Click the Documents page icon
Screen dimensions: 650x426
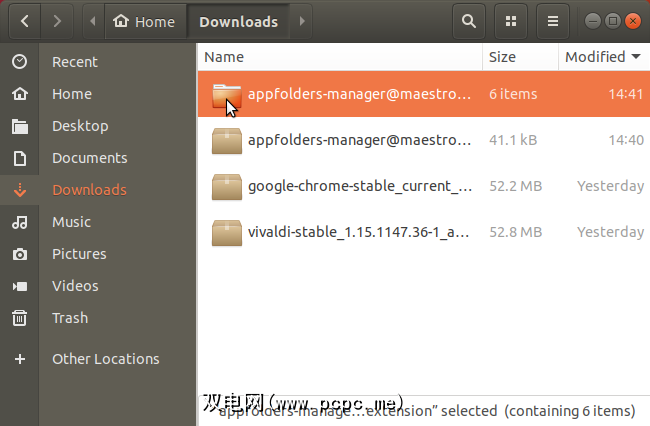point(19,158)
